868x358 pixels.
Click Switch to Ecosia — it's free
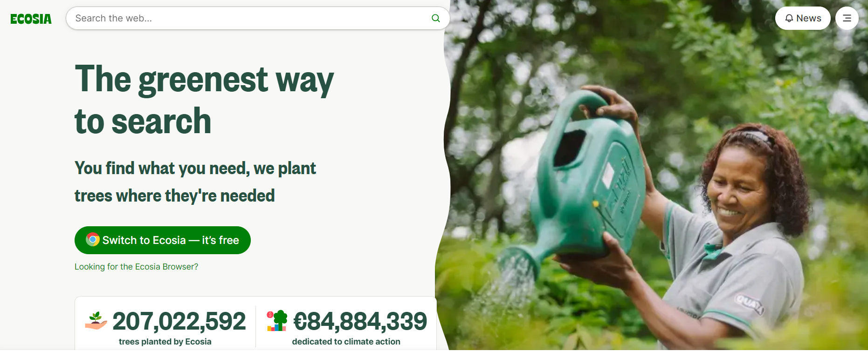pos(163,240)
